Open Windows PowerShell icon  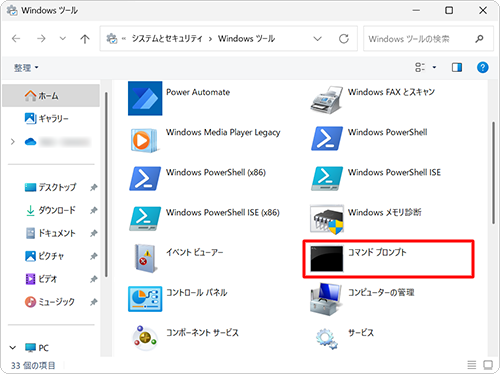click(x=327, y=138)
